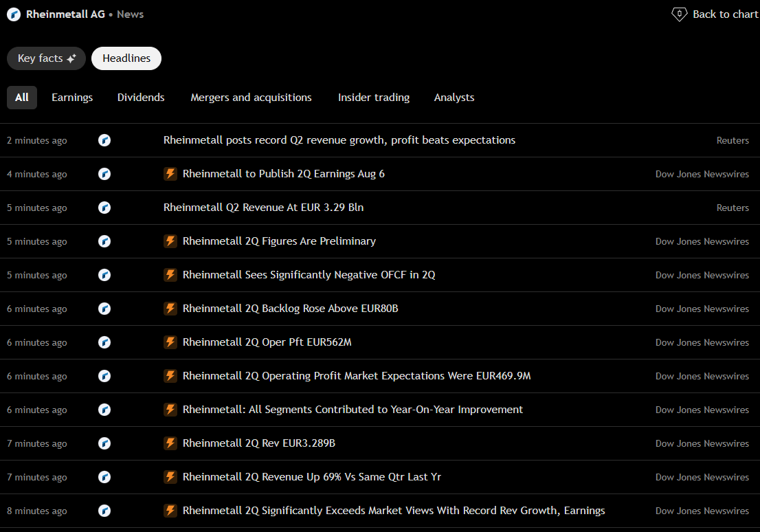The image size is (760, 532).
Task: Select the Headlines pill
Action: [x=126, y=58]
